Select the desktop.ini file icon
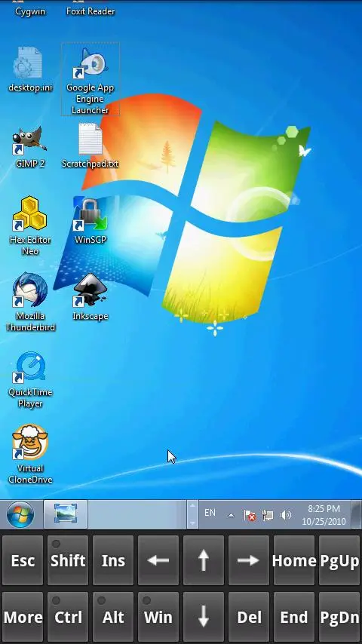Image resolution: width=362 pixels, height=644 pixels. (30, 70)
